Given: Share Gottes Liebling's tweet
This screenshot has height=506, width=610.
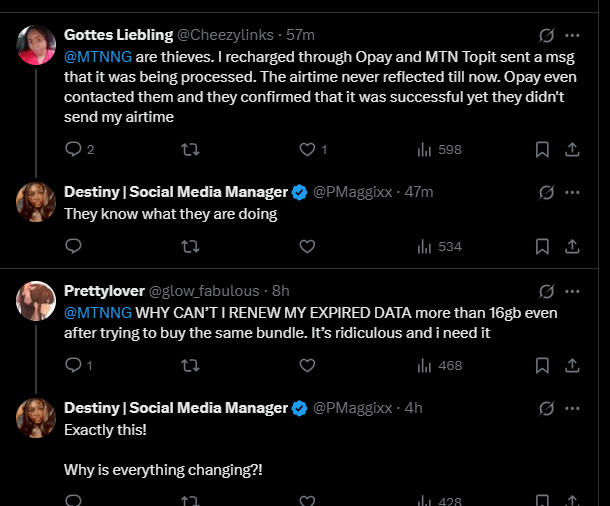Looking at the screenshot, I should coord(572,149).
